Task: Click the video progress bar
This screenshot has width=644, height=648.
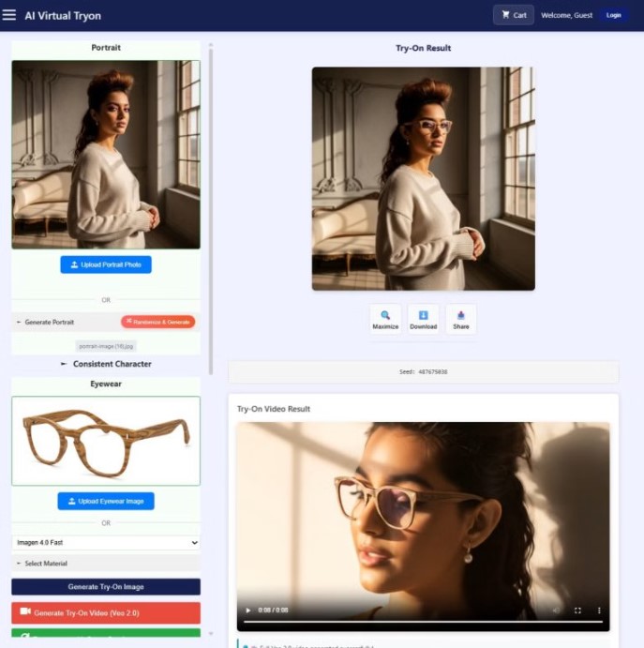Action: point(422,622)
